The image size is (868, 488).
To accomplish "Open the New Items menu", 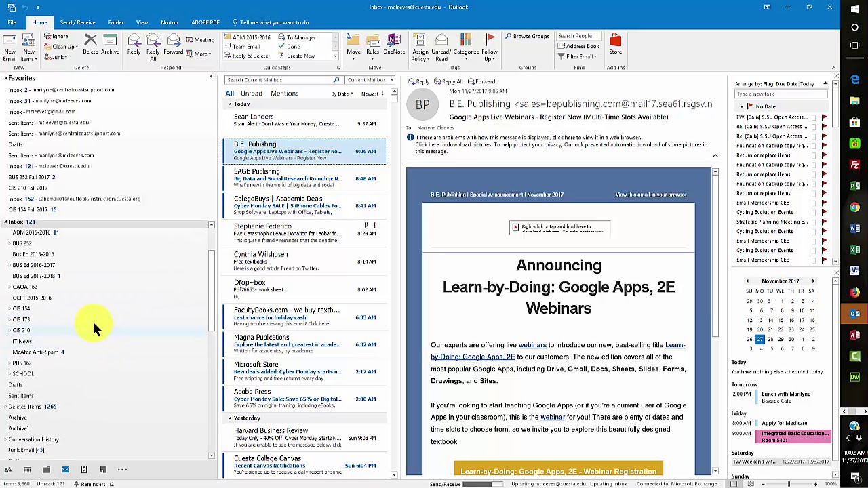I will (x=28, y=47).
